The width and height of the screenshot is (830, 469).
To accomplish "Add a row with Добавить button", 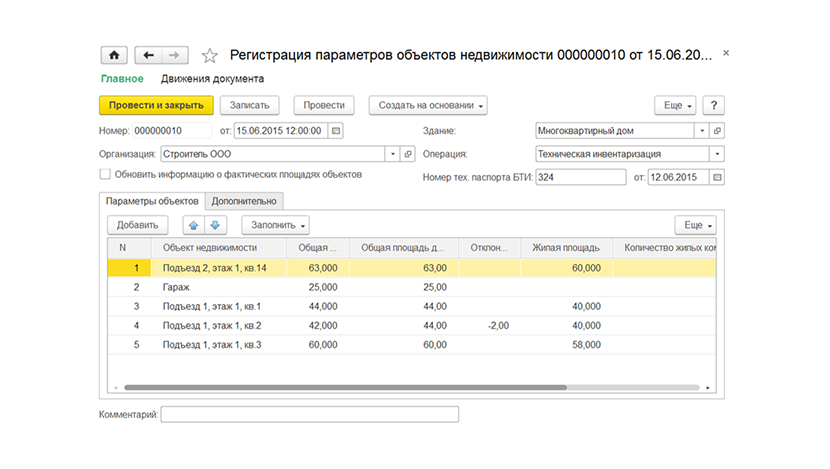I will coord(138,225).
